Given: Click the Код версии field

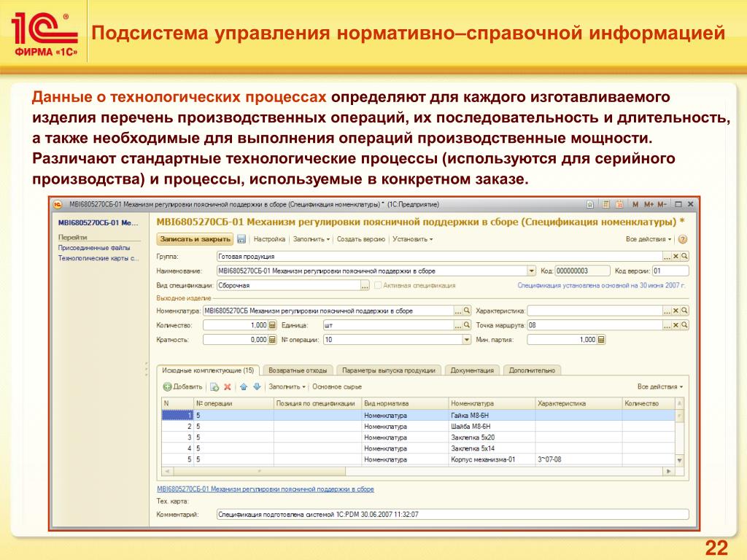Looking at the screenshot, I should point(670,271).
